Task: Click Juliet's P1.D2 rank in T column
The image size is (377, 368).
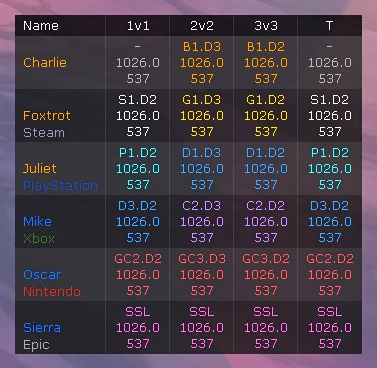Action: coord(329,153)
